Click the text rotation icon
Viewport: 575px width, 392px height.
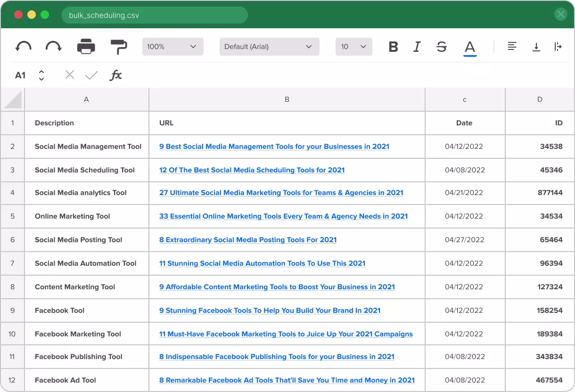point(559,46)
